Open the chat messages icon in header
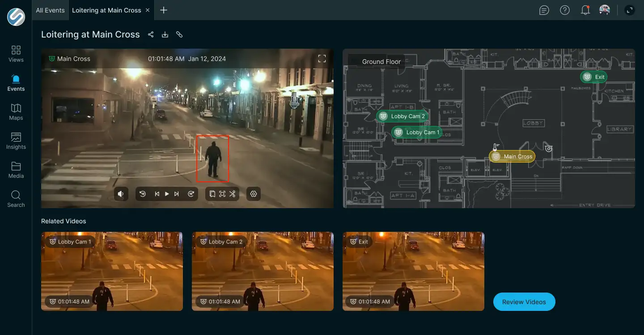Image resolution: width=644 pixels, height=335 pixels. pos(544,10)
